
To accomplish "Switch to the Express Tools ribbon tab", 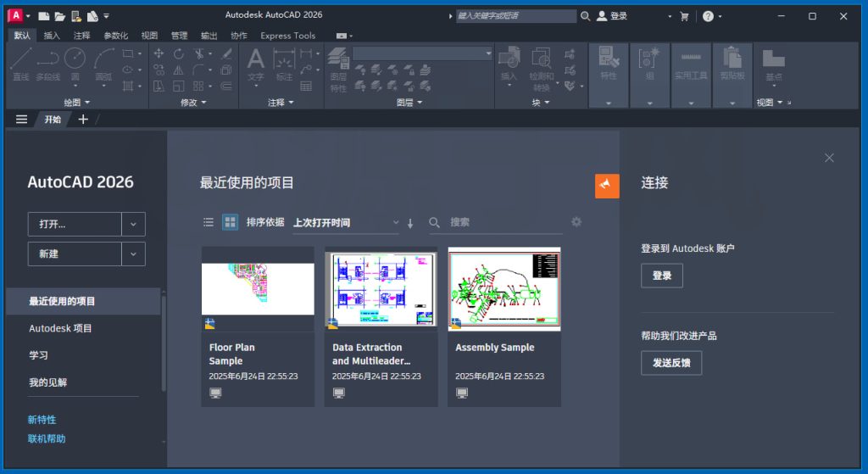I will click(x=288, y=36).
